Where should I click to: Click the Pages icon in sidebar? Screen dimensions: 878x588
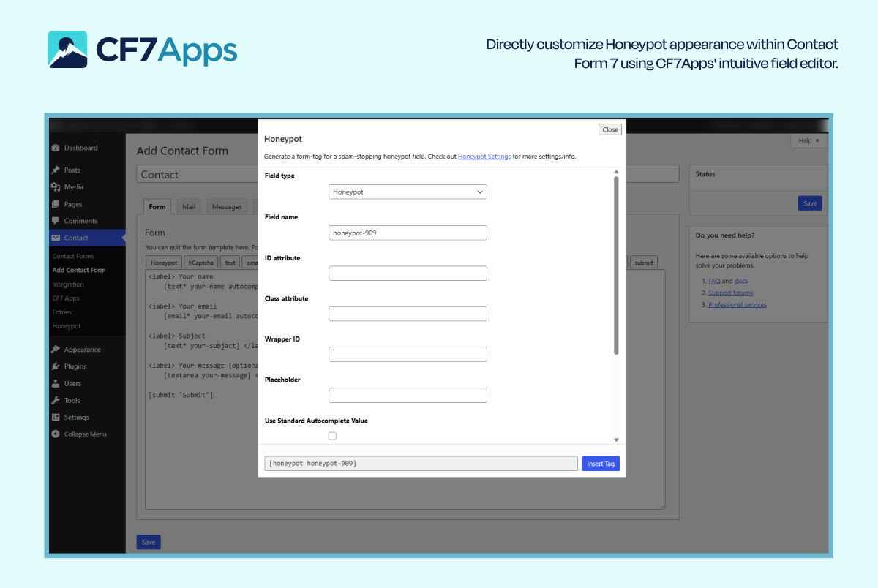(x=56, y=204)
